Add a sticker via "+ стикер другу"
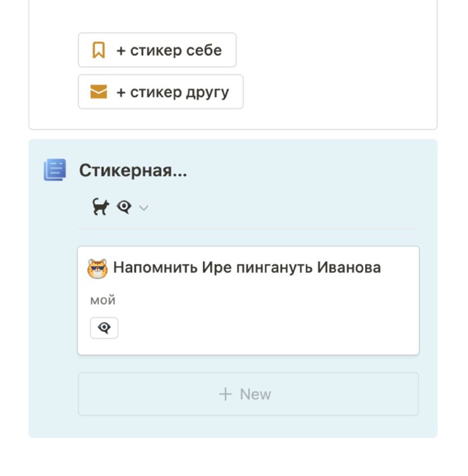 tap(161, 92)
